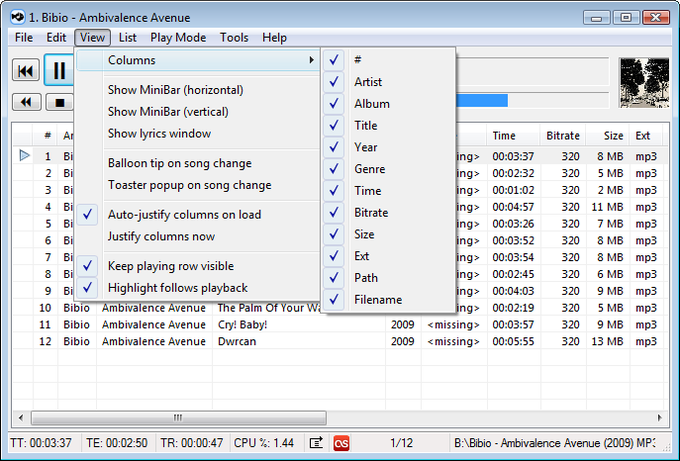
Task: Toggle the Genre column visibility
Action: pyautogui.click(x=389, y=169)
